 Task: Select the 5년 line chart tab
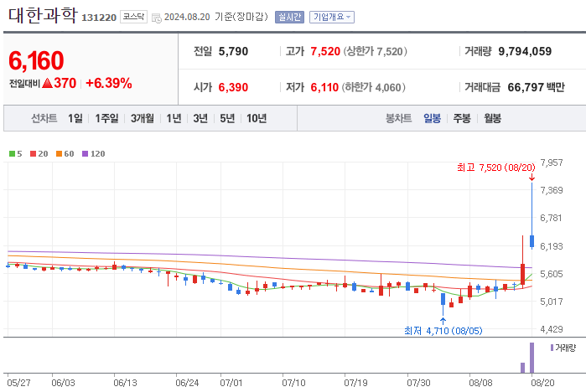[227, 118]
